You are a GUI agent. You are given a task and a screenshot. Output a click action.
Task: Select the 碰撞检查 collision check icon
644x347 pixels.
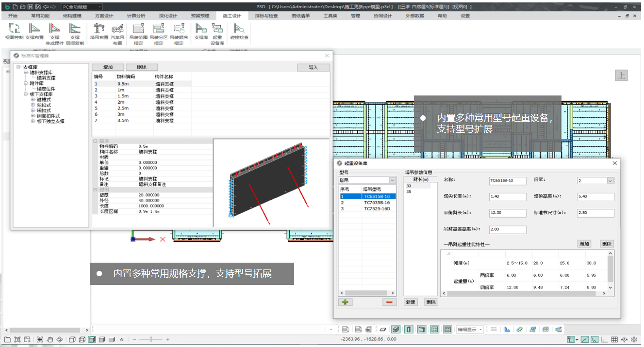pyautogui.click(x=239, y=29)
